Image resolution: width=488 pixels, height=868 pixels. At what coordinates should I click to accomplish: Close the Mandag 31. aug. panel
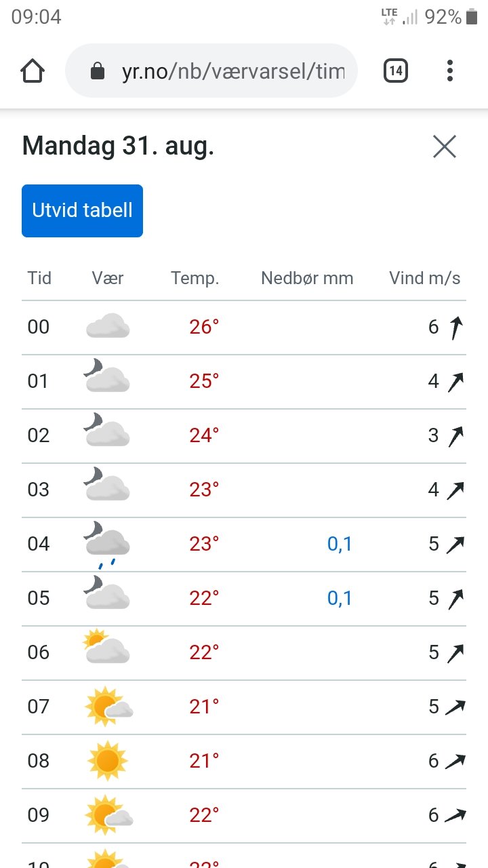point(445,146)
